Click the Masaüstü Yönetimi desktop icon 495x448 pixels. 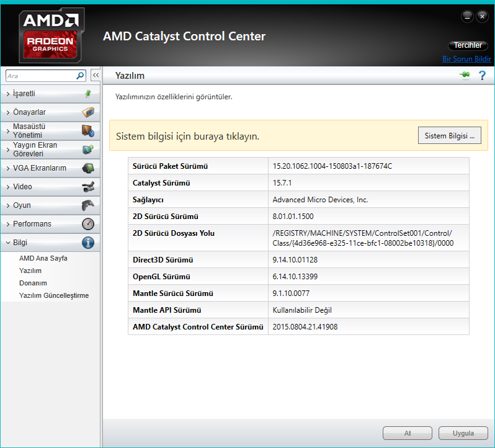click(88, 131)
